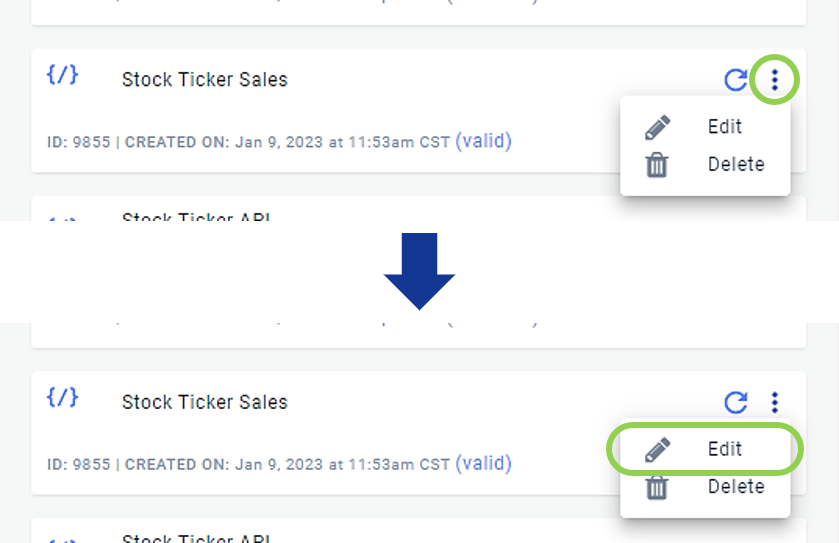Choose Delete text in the upper popup menu

click(x=736, y=165)
